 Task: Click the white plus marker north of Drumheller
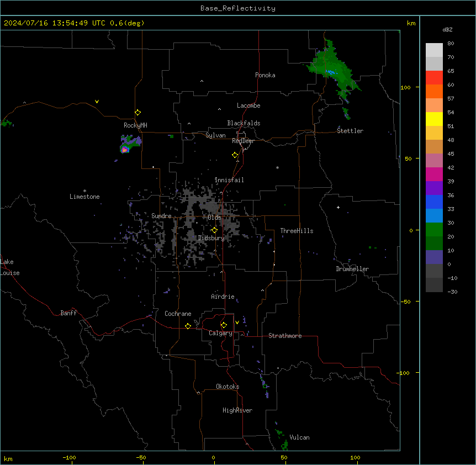tap(338, 207)
